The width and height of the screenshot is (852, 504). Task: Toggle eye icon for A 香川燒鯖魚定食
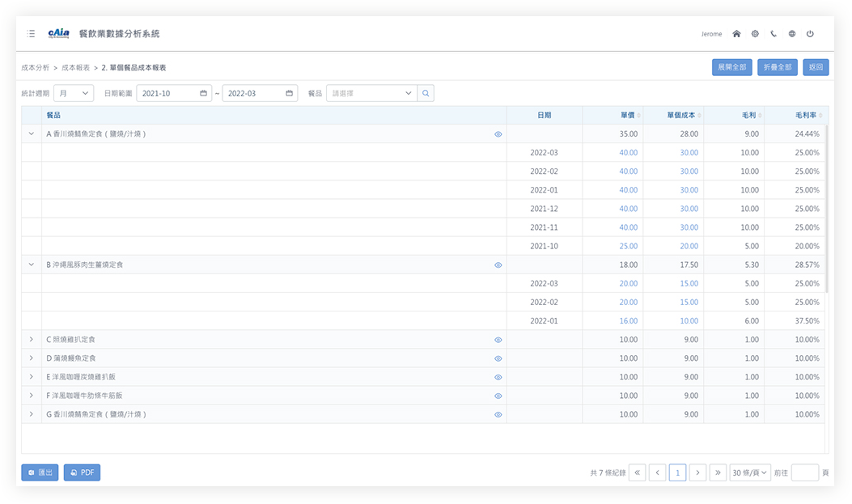[498, 134]
